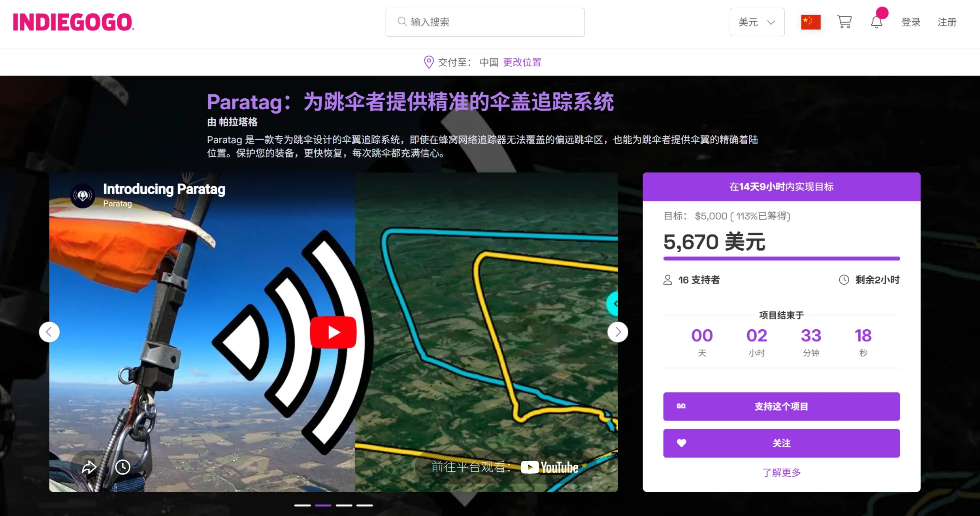Click the 了解更多 learn more link

tap(781, 473)
